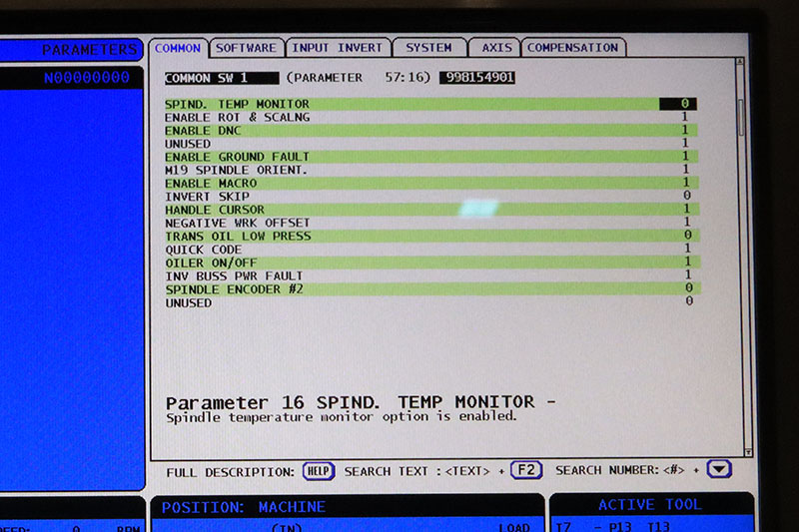
Task: Click the TRANS OIL LOW PRESS bit value
Action: 687,235
